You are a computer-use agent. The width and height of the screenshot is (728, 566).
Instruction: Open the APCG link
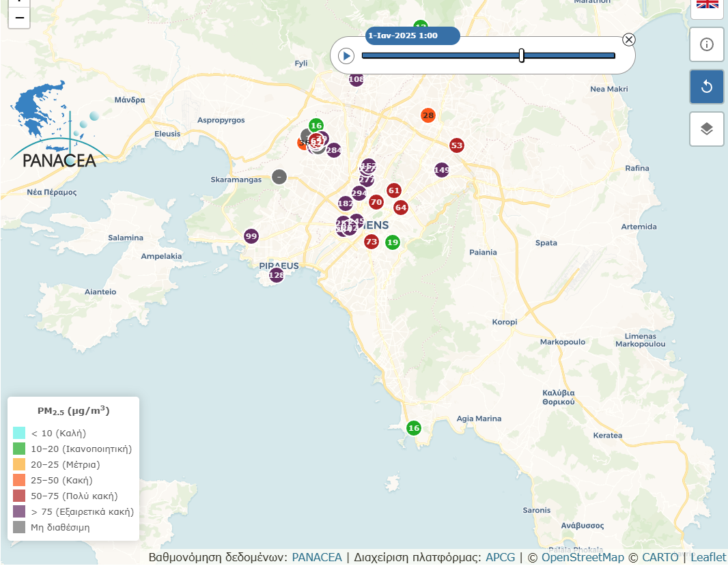pos(501,557)
